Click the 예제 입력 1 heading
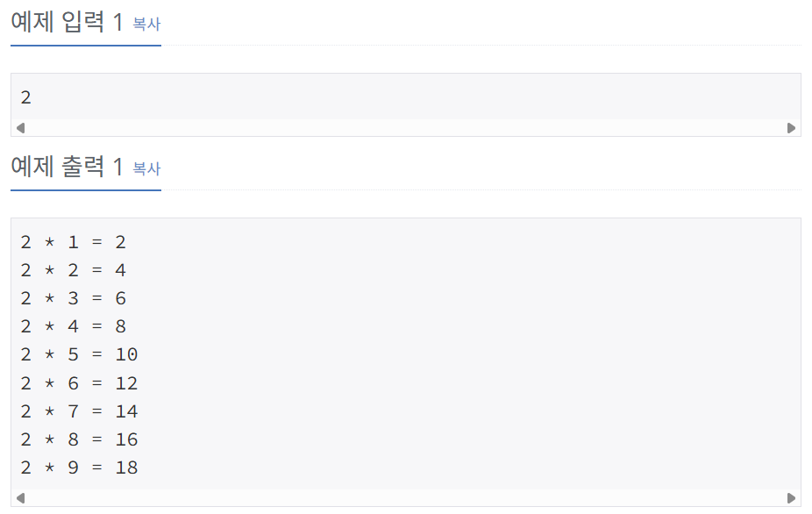This screenshot has height=514, width=812. [x=67, y=22]
